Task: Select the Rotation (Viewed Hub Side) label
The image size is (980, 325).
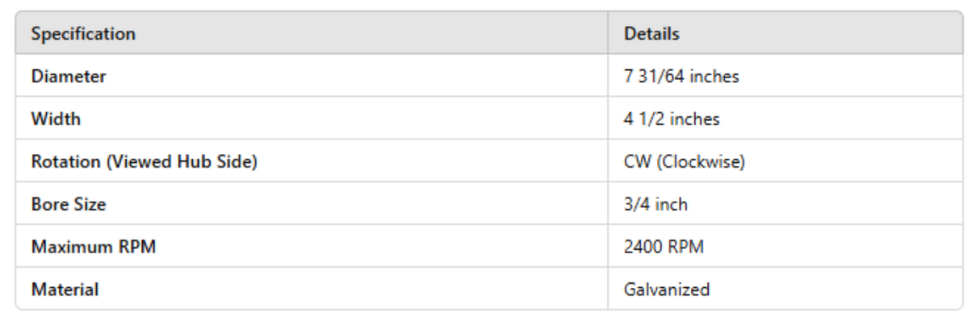Action: point(144,162)
